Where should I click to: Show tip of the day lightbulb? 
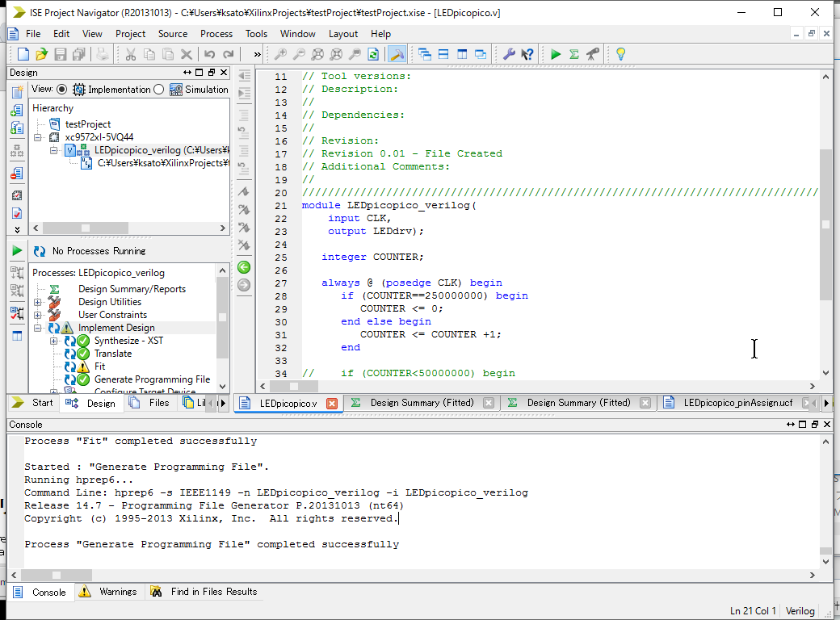click(621, 54)
